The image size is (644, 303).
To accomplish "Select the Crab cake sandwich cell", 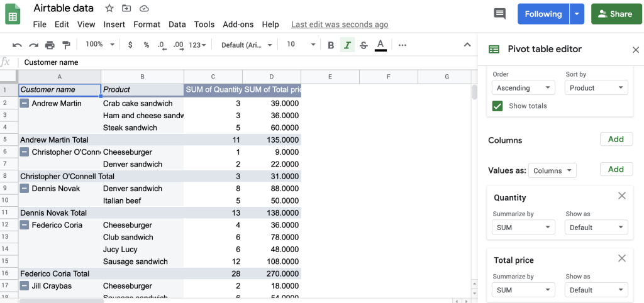I will pos(142,104).
